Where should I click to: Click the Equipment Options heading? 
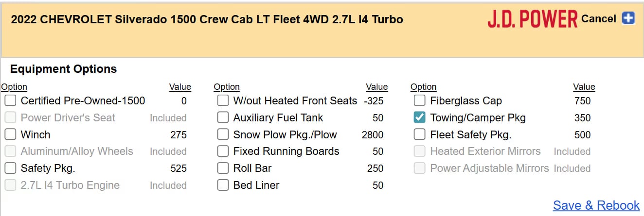click(x=63, y=69)
